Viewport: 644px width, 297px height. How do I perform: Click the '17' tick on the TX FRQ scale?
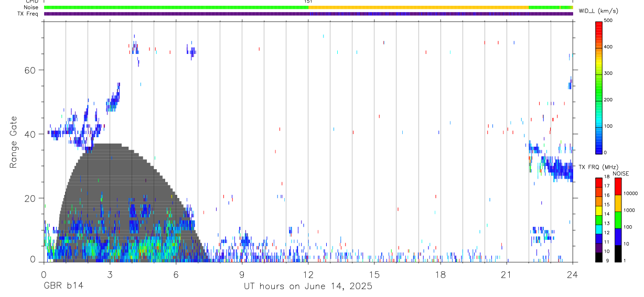[607, 186]
